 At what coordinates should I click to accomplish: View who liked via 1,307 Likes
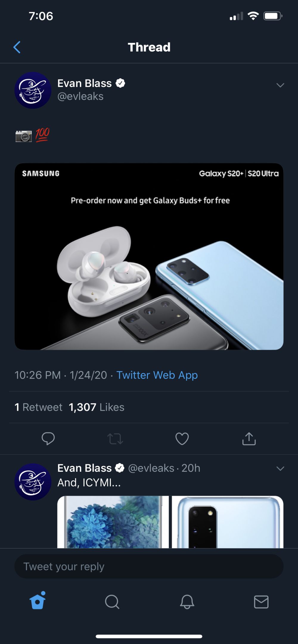pos(96,407)
